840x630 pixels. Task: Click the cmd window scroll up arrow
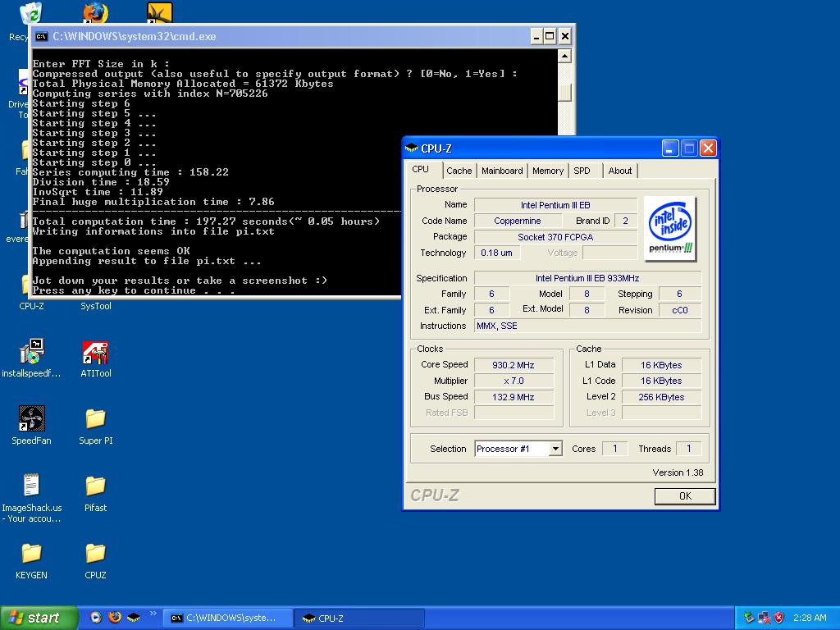click(x=564, y=56)
